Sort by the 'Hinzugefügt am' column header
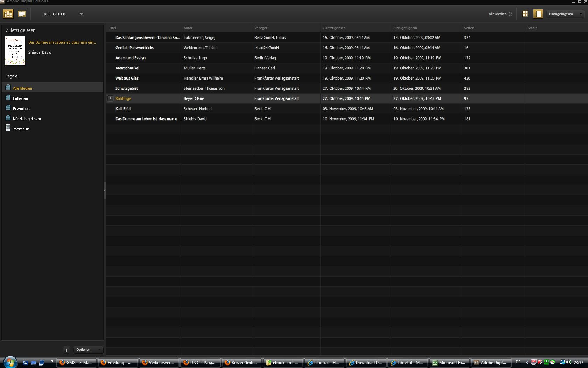 pos(426,28)
